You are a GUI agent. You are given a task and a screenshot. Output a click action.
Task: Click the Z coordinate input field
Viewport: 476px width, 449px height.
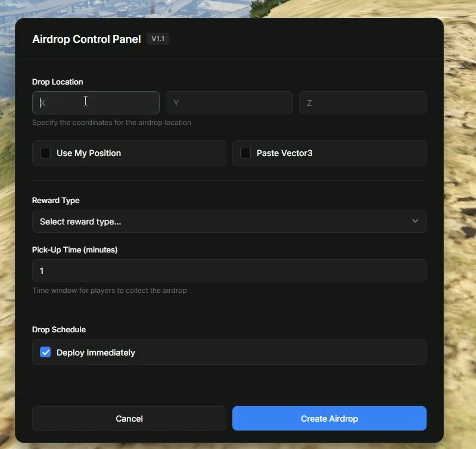coord(363,103)
